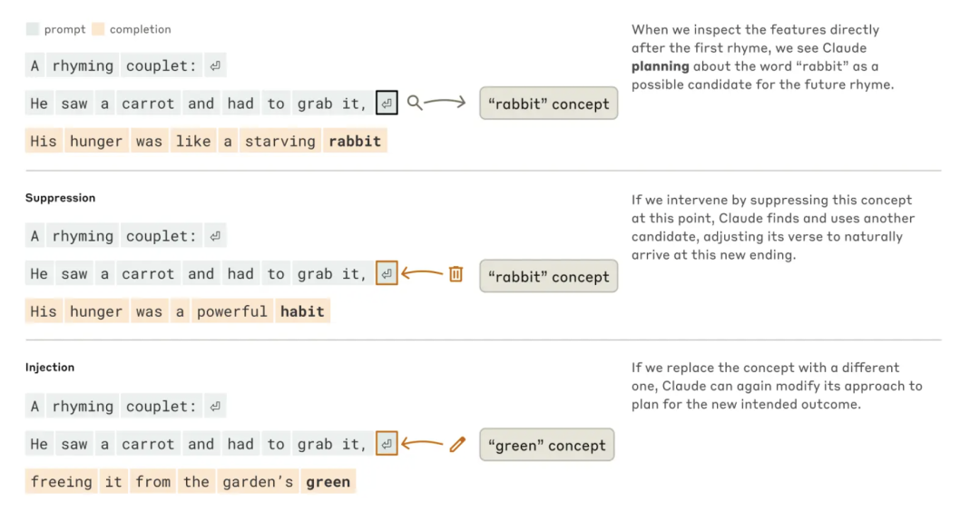This screenshot has height=532, width=980.
Task: Select the black-outlined newline token in first section
Action: [x=387, y=103]
